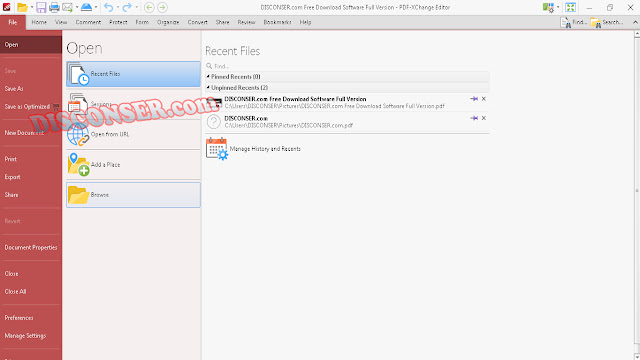640x360 pixels.
Task: Select the Recent Files place
Action: point(133,74)
